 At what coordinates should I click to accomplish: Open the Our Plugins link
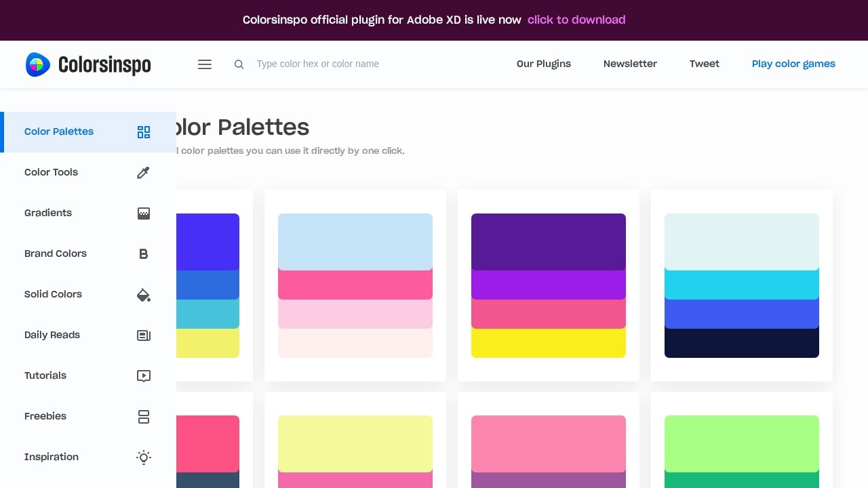pos(544,64)
